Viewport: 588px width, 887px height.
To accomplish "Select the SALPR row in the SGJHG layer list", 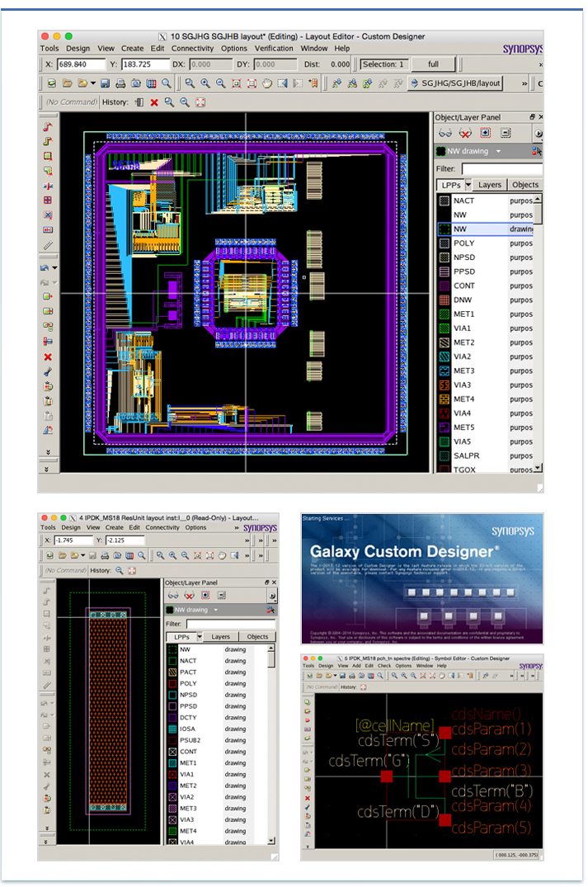I will 485,456.
